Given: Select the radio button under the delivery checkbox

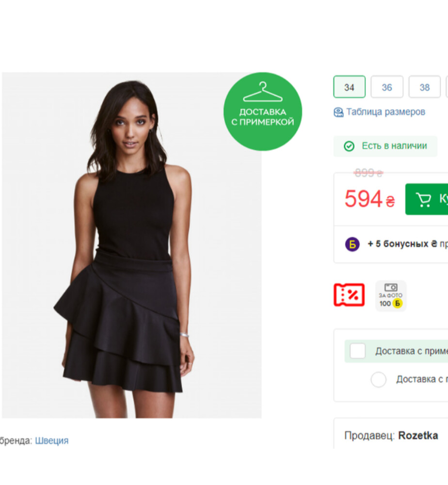Looking at the screenshot, I should point(379,379).
